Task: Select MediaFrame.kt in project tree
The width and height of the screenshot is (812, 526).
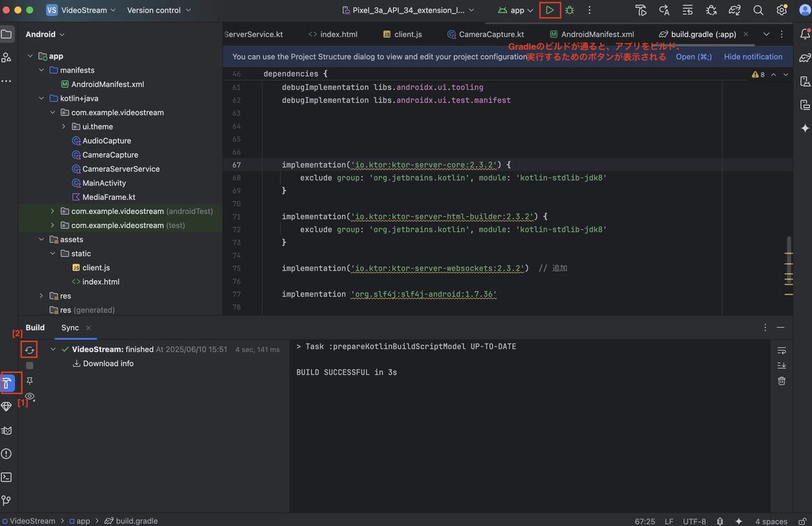Action: (x=109, y=198)
